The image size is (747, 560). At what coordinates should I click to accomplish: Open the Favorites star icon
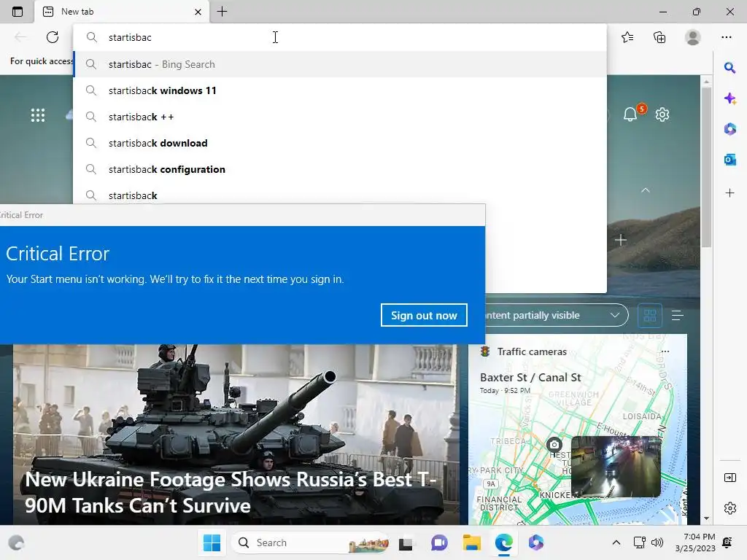627,37
